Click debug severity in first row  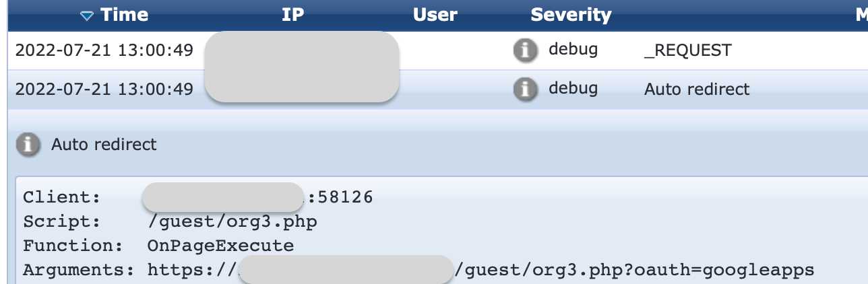(x=573, y=50)
